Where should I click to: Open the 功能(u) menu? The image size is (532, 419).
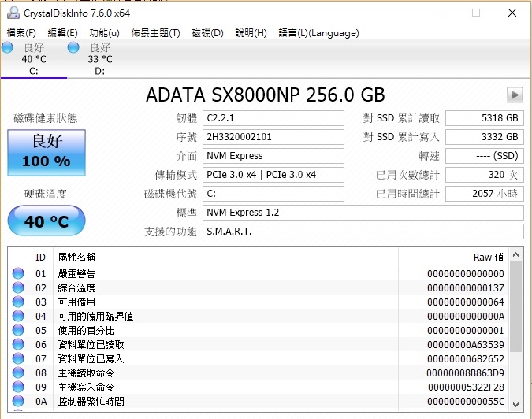(105, 33)
